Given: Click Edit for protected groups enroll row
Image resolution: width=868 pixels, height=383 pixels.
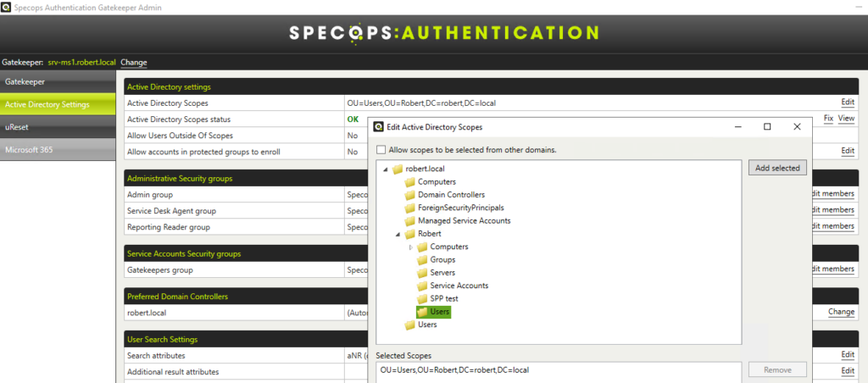Looking at the screenshot, I should [848, 151].
